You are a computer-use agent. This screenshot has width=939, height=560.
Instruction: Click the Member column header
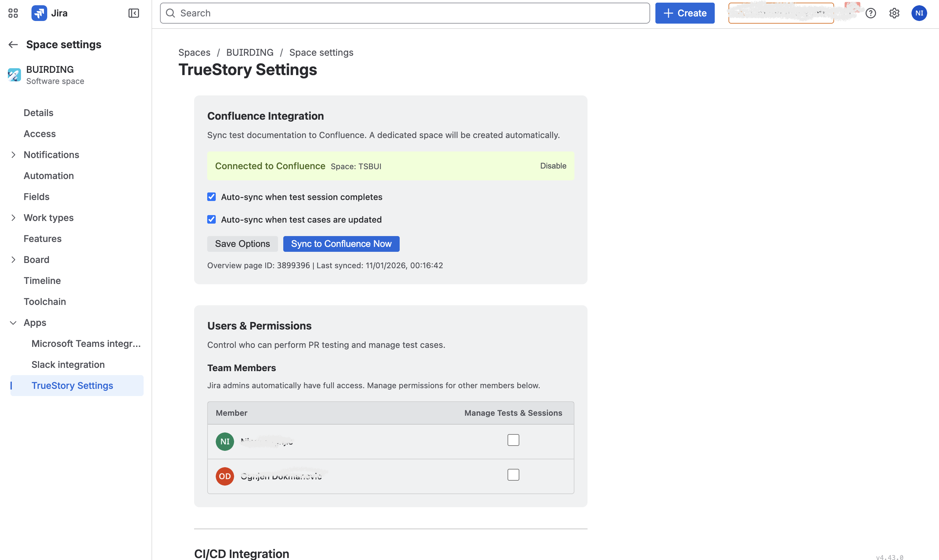pos(232,413)
